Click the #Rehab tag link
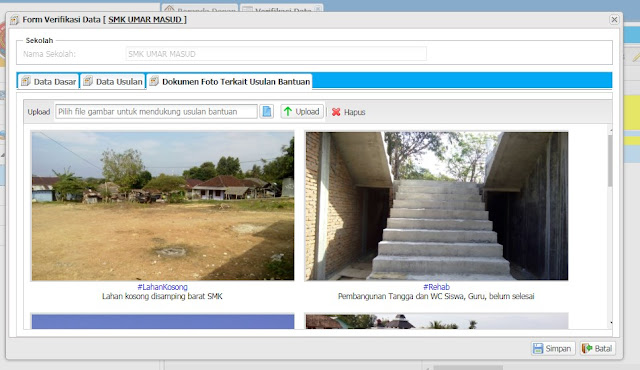 (436, 287)
